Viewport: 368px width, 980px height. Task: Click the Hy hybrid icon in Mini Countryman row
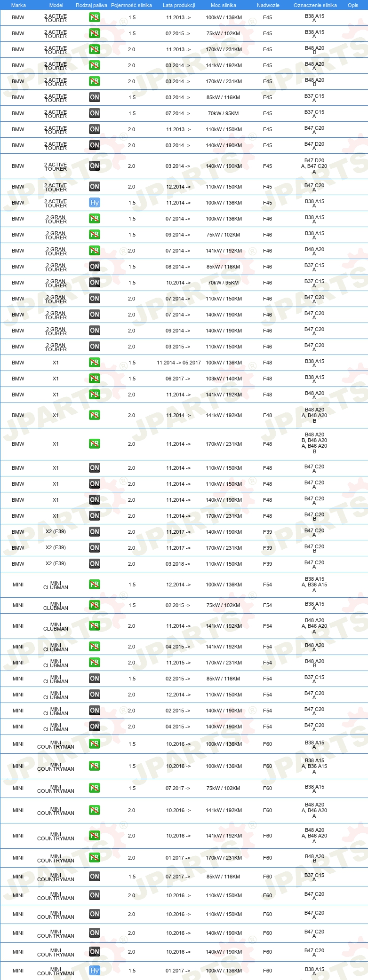tap(95, 971)
